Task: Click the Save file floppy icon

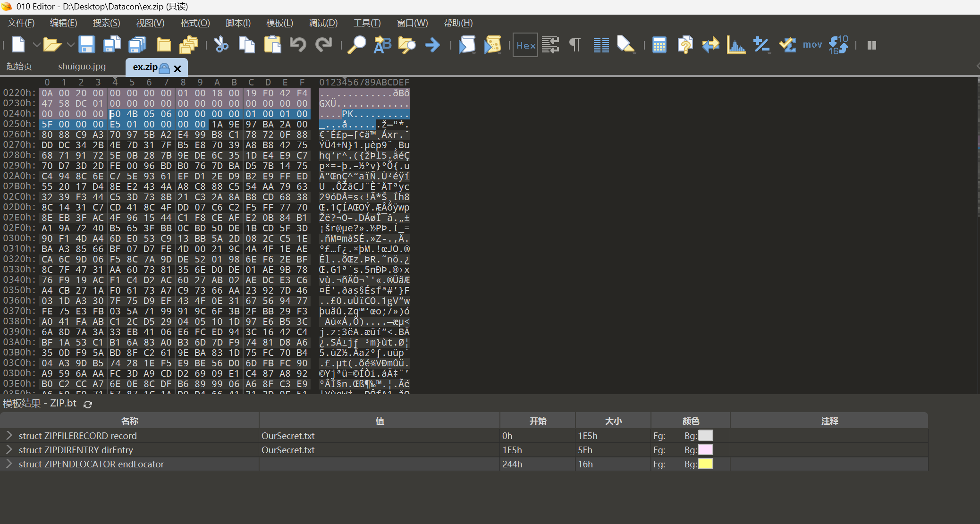Action: 87,45
